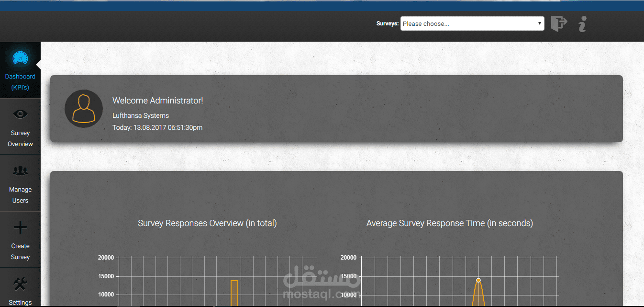Click the administrator avatar icon
Image resolution: width=644 pixels, height=307 pixels.
84,109
